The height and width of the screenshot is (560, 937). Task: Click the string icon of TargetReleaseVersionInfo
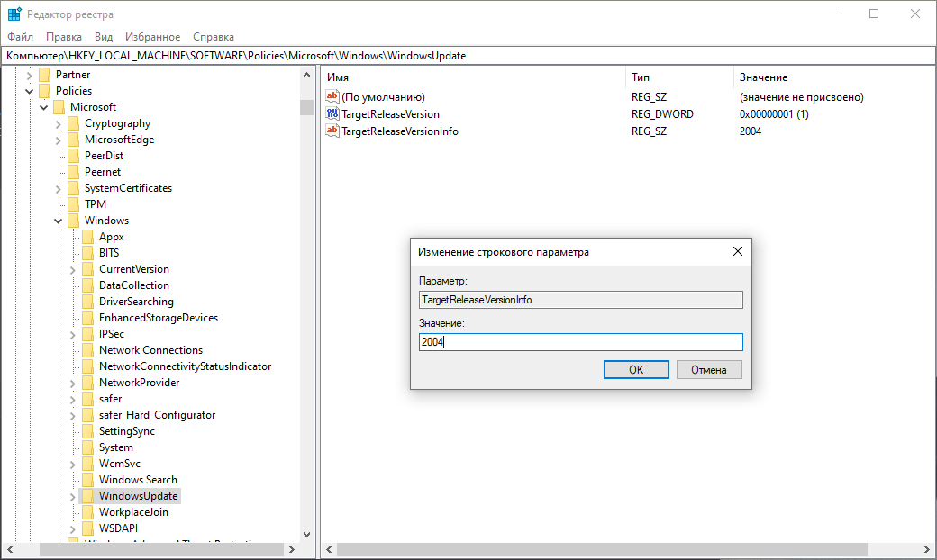pyautogui.click(x=332, y=131)
